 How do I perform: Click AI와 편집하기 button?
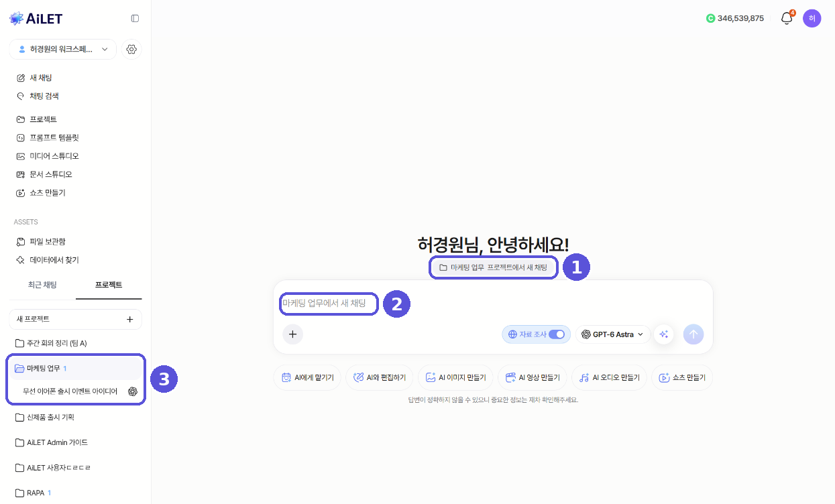[x=380, y=377]
